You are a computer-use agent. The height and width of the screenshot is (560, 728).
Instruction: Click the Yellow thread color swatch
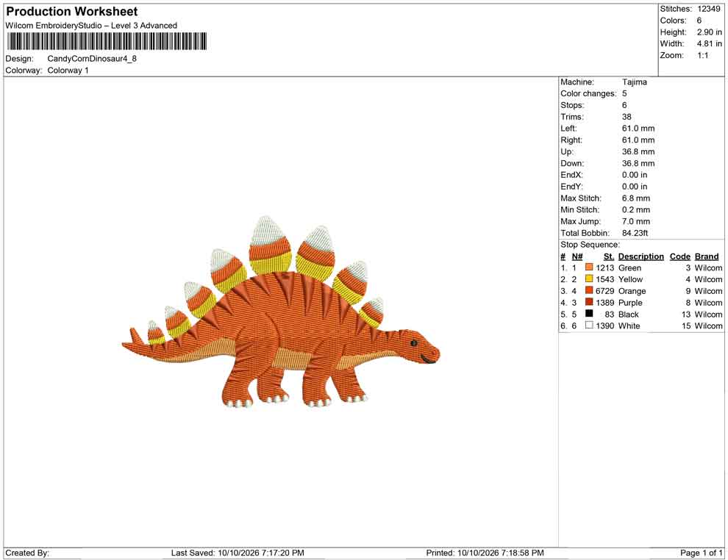coord(589,279)
